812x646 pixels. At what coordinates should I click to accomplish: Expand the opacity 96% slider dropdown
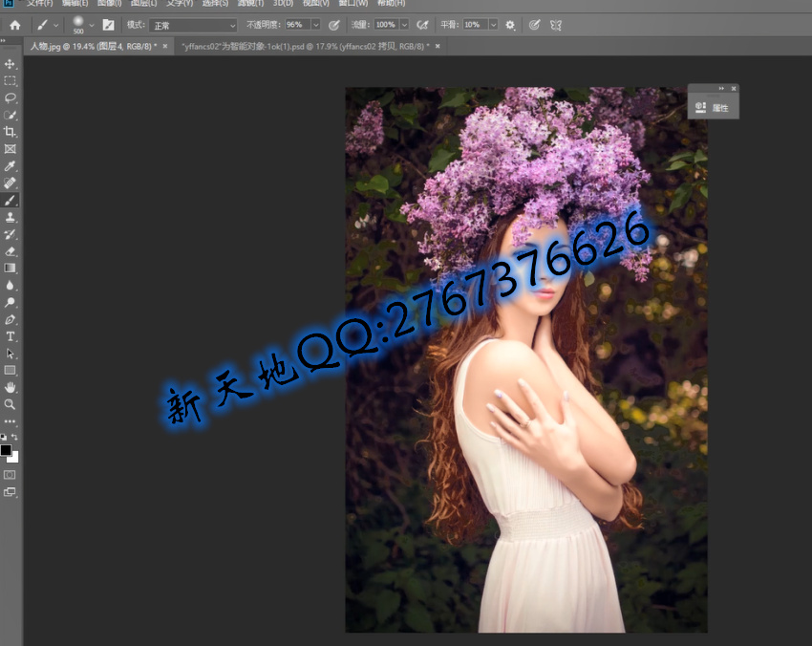click(315, 25)
